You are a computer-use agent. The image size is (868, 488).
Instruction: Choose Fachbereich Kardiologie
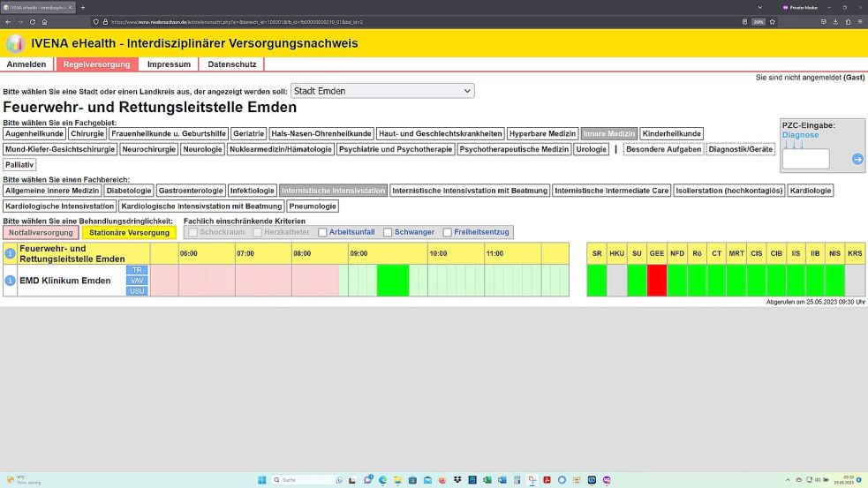(x=811, y=191)
